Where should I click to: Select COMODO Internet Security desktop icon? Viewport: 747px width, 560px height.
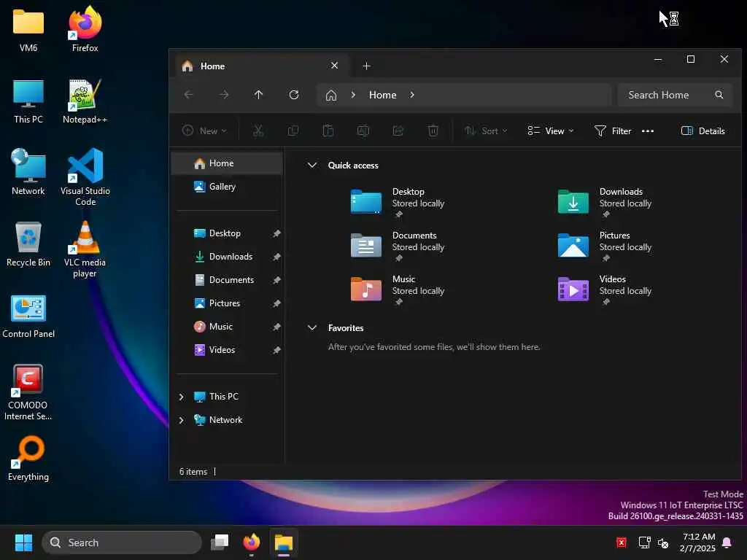coord(28,392)
